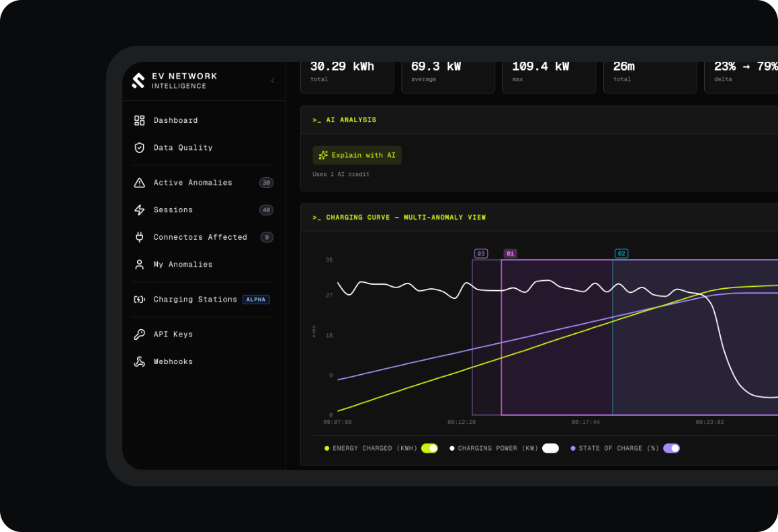Image resolution: width=778 pixels, height=532 pixels.
Task: Toggle the Energy Charged (kWh) series switch
Action: coord(430,448)
